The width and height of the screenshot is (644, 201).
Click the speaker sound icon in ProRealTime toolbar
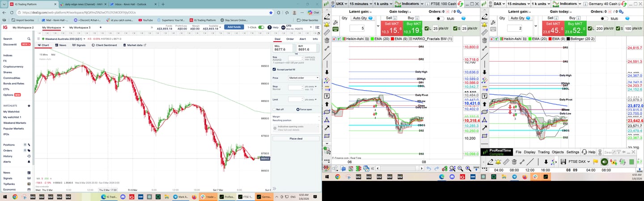604,162
